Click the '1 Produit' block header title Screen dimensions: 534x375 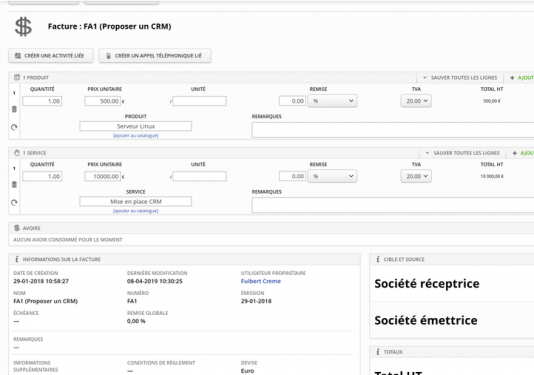point(36,78)
